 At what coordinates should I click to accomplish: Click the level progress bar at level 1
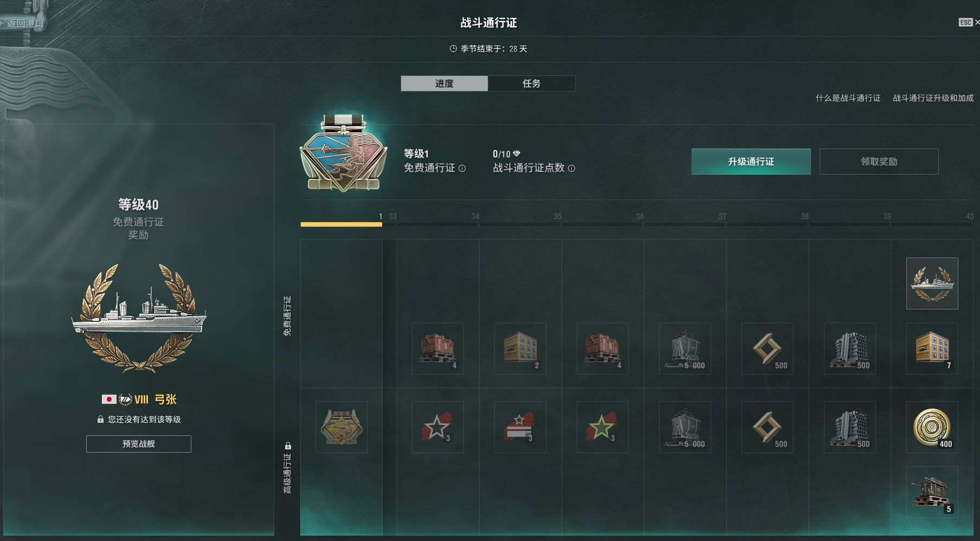(341, 224)
